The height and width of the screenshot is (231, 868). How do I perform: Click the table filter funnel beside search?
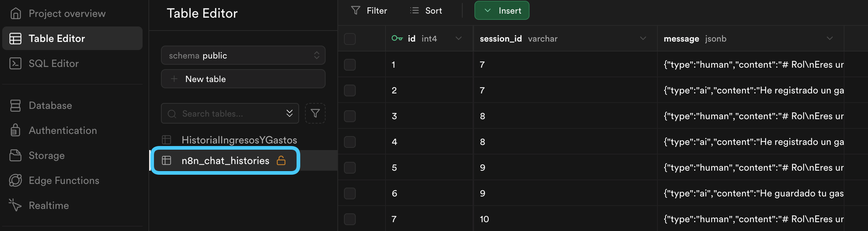315,113
